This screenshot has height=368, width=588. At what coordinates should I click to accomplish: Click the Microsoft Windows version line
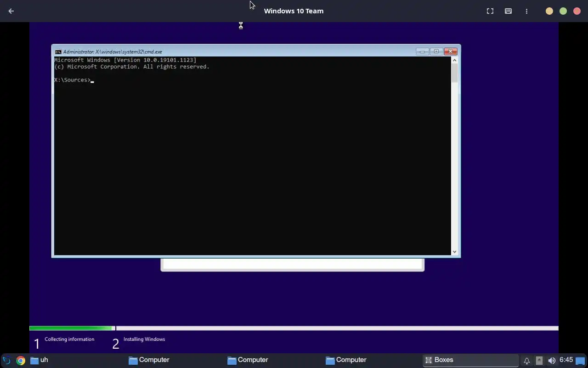pyautogui.click(x=125, y=60)
